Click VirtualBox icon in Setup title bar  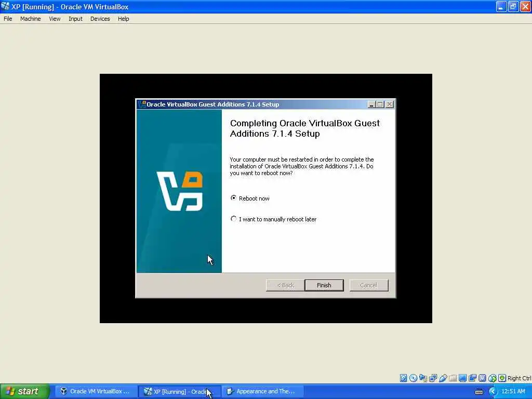[x=142, y=104]
